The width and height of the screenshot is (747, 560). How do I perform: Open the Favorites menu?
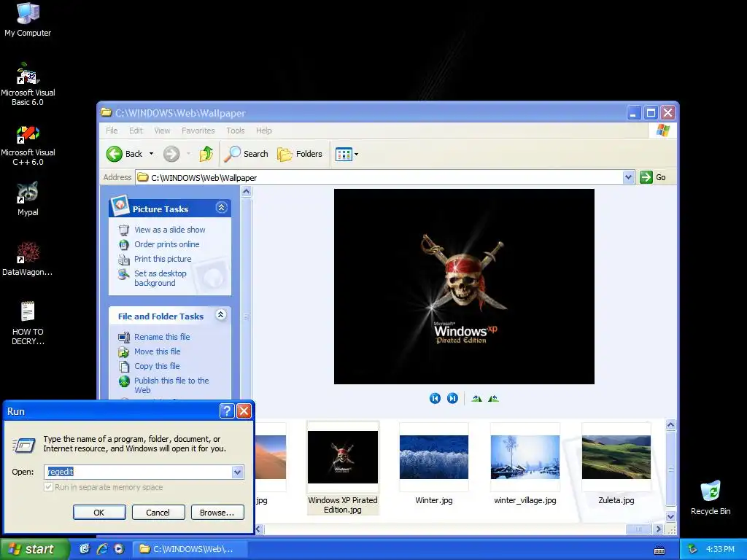[x=198, y=131]
